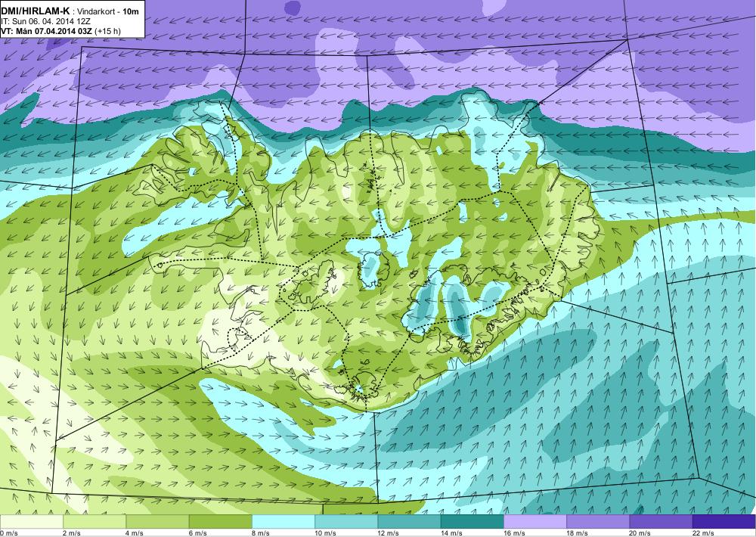Click the "22 m/s" legend label

pyautogui.click(x=703, y=533)
